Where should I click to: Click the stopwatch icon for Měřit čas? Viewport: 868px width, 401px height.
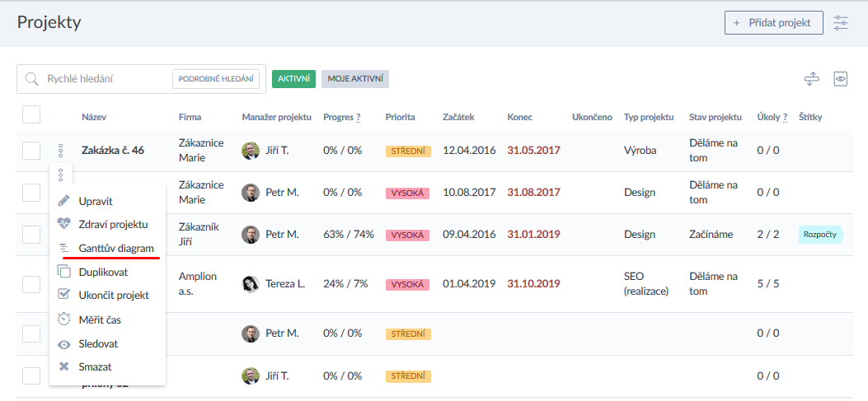(64, 319)
